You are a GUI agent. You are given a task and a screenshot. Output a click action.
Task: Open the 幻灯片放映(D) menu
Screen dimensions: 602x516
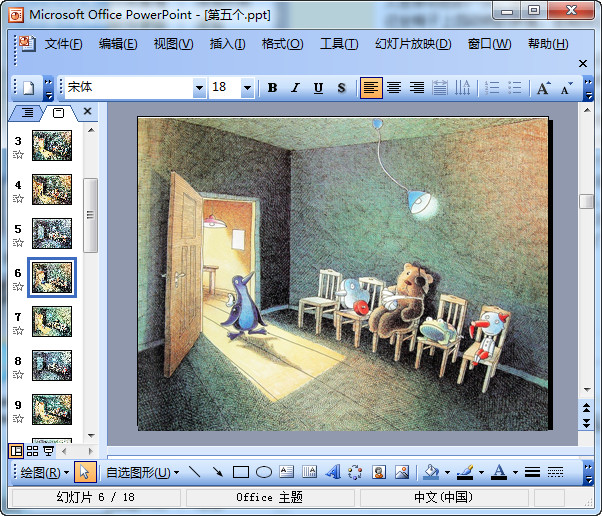click(413, 44)
